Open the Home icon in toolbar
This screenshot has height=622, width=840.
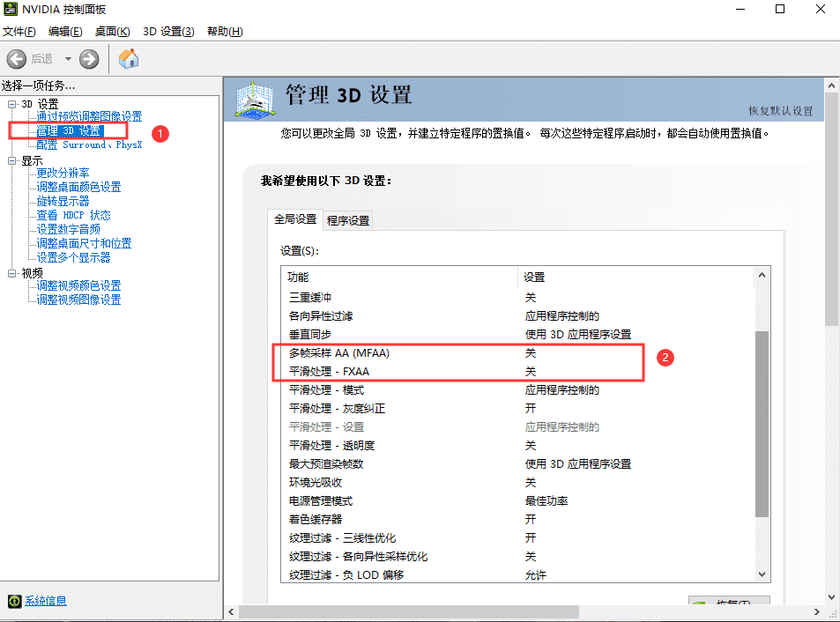point(129,58)
